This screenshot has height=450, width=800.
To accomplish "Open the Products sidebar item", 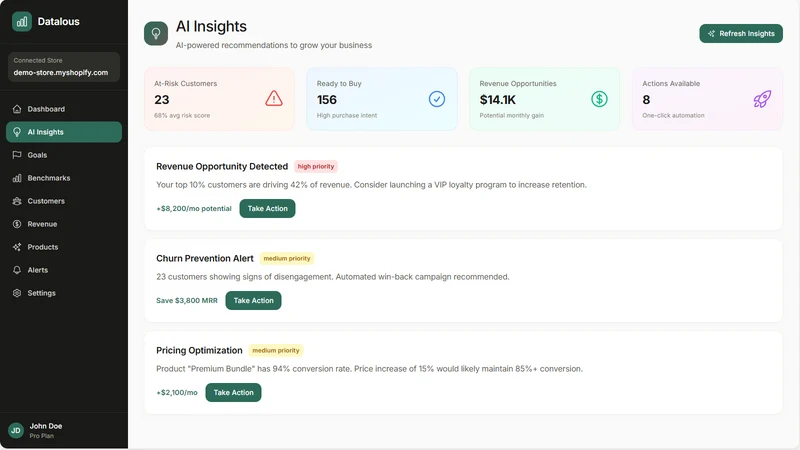I will click(64, 247).
